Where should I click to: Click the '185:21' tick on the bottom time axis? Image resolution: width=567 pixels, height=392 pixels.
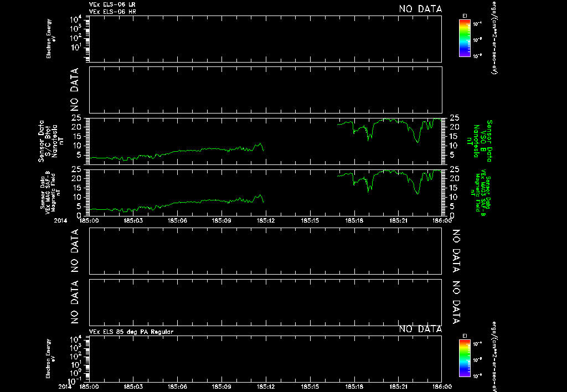pos(399,386)
